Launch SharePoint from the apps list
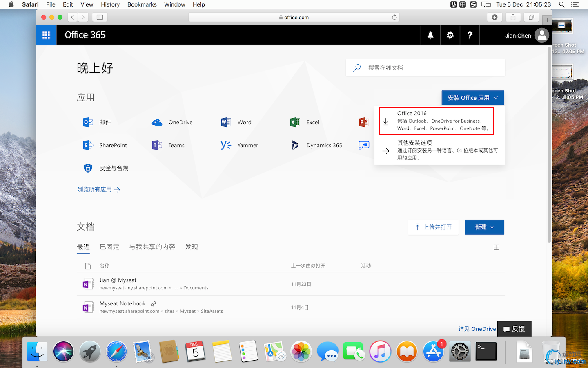588x368 pixels. 105,145
